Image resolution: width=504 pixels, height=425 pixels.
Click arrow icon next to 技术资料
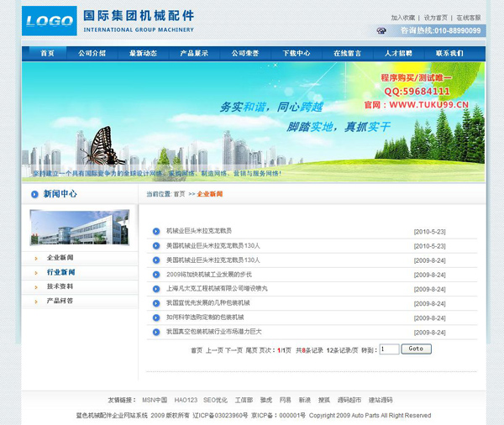(x=35, y=287)
